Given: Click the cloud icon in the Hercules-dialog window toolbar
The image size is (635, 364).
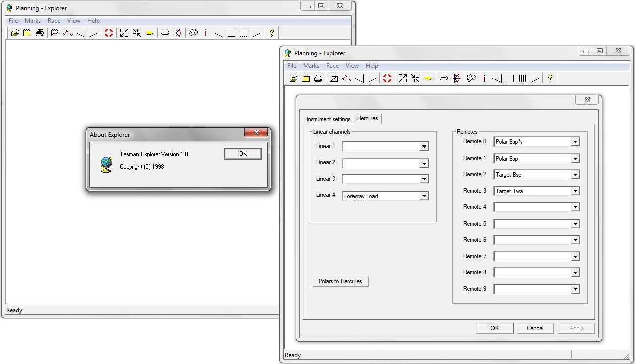Looking at the screenshot, I should [x=472, y=79].
